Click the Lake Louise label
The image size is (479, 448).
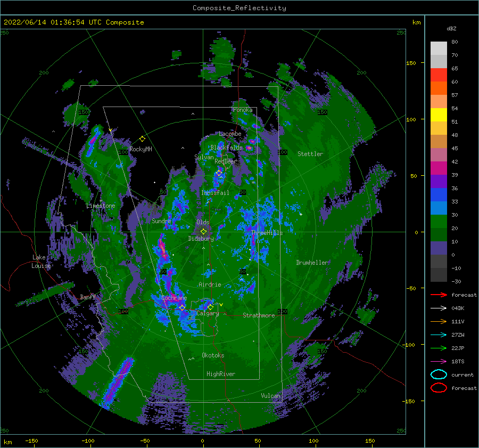tap(41, 262)
